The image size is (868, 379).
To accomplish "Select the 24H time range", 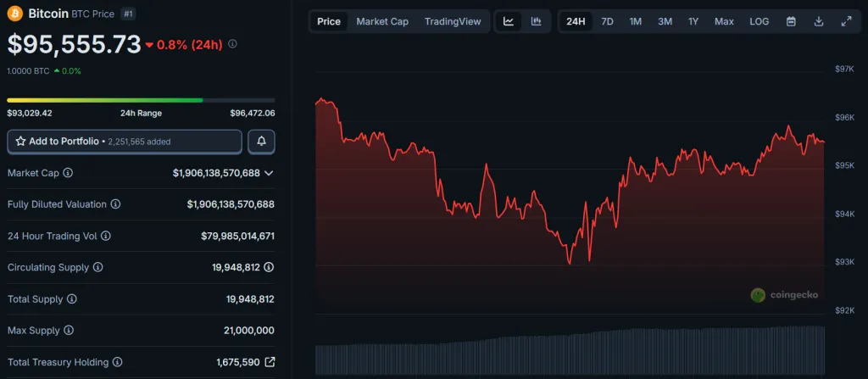I will point(576,21).
